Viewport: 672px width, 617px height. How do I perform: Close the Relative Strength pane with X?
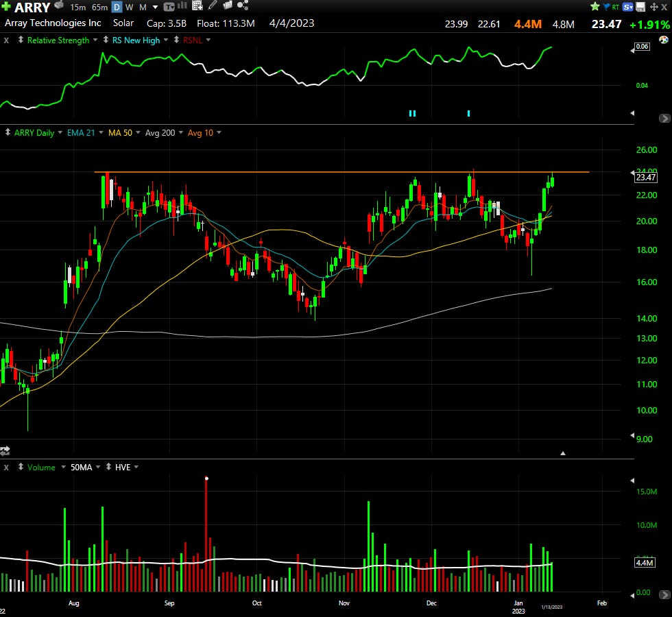[6, 40]
